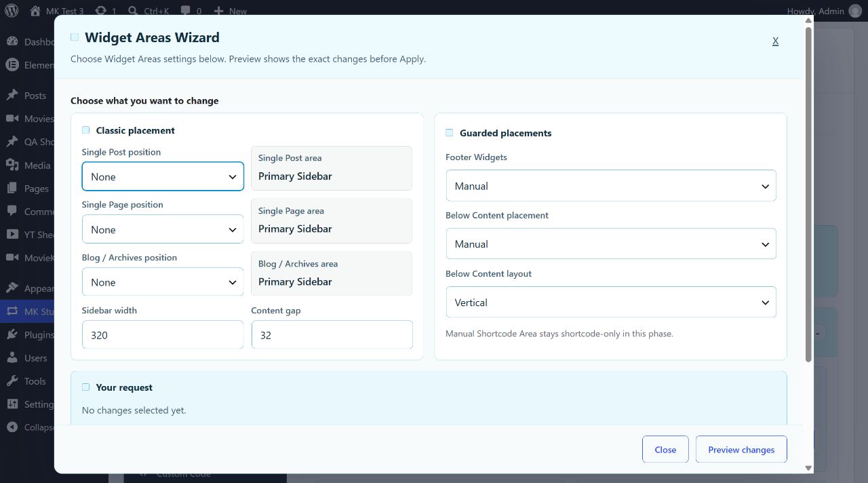Screen dimensions: 868x483
Task: Click the Content gap input field
Action: pyautogui.click(x=332, y=335)
